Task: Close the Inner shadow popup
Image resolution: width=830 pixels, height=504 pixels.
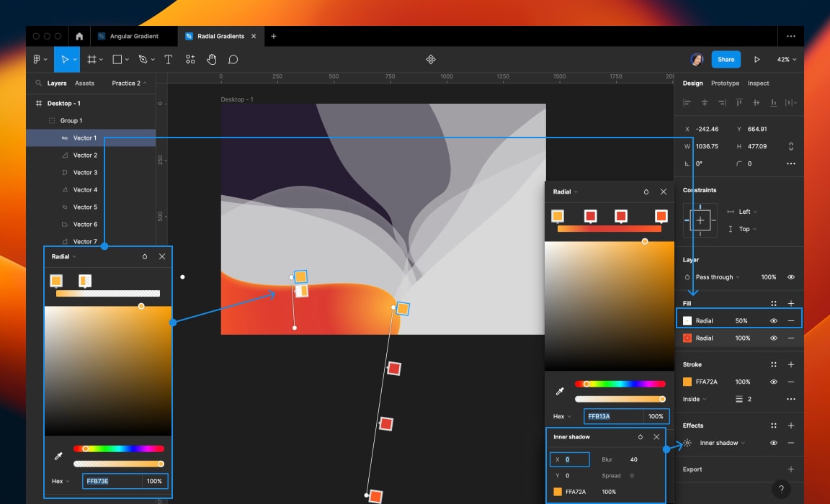Action: pos(656,437)
